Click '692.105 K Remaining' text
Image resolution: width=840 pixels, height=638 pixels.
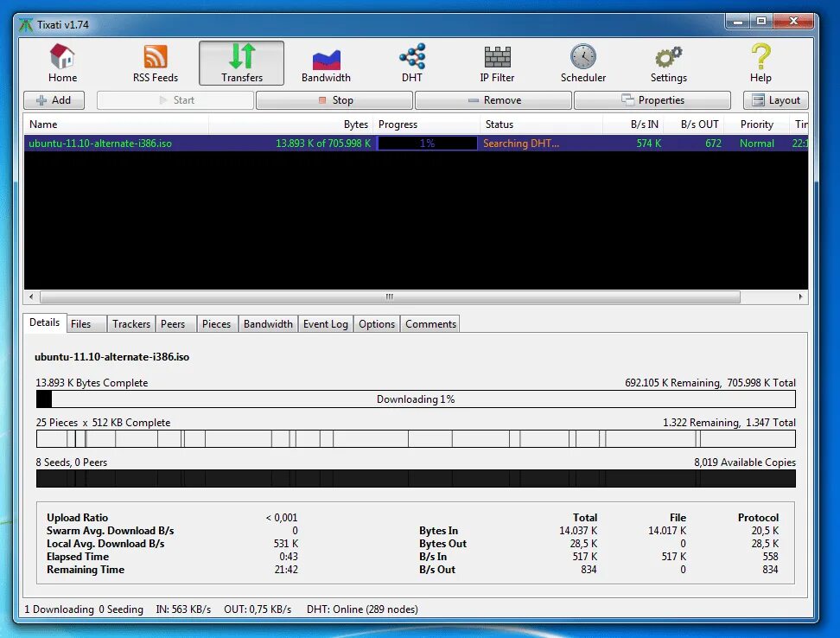(x=673, y=382)
